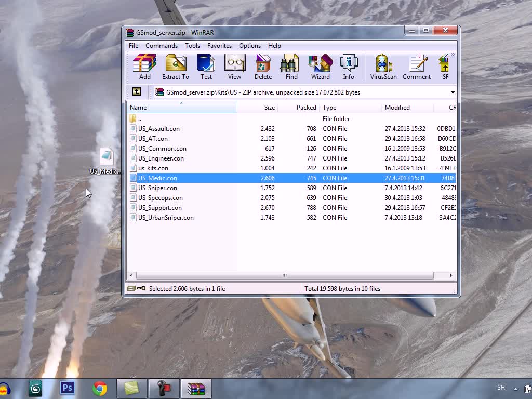Click the WinRAR taskbar button
This screenshot has height=399, width=532.
point(196,389)
